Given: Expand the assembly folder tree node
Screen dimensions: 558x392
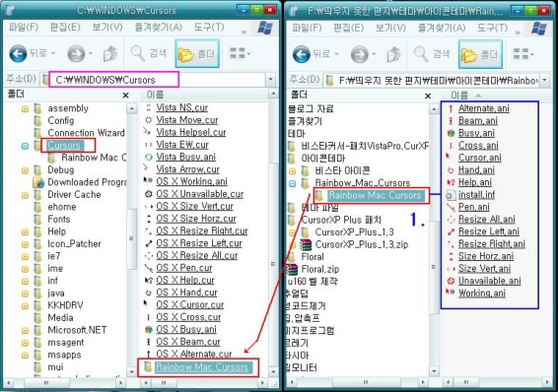Looking at the screenshot, I should pyautogui.click(x=25, y=108).
